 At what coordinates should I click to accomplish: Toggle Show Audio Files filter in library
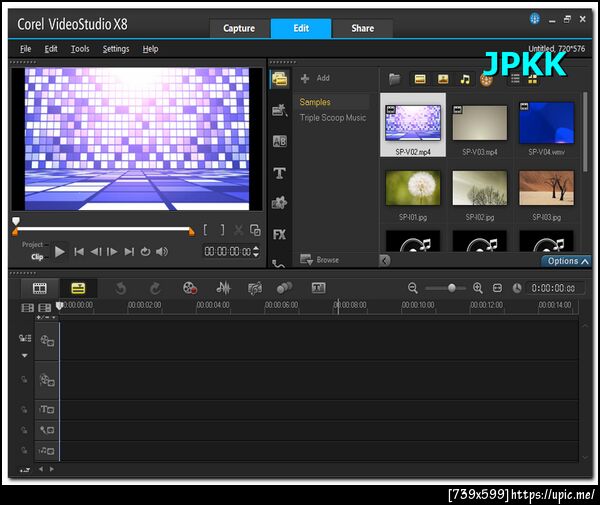tap(465, 79)
